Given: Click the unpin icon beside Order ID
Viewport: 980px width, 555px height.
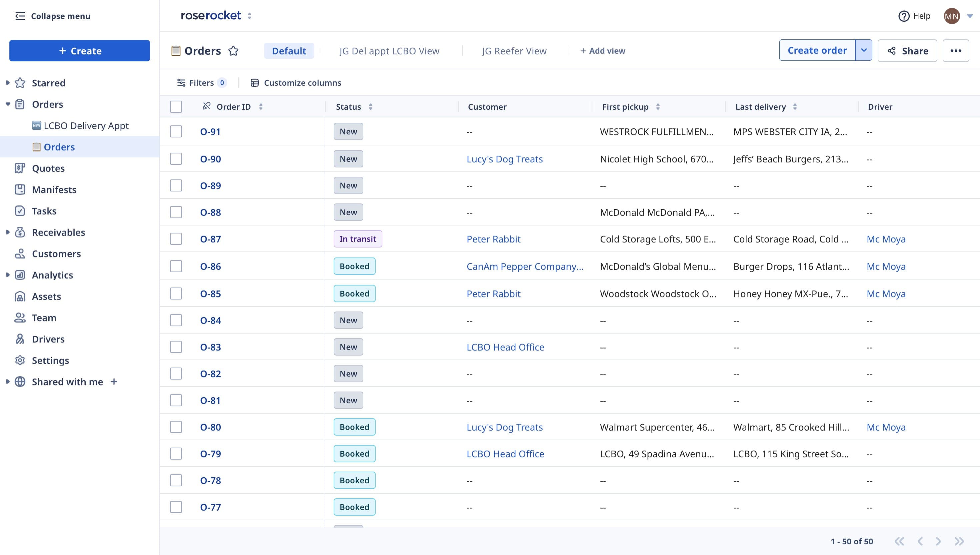Looking at the screenshot, I should (x=206, y=106).
